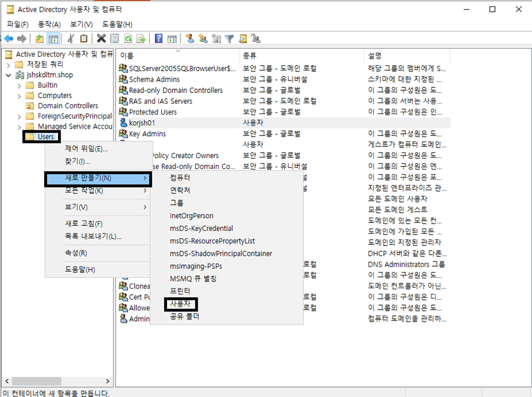Image resolution: width=532 pixels, height=397 pixels.
Task: Click 속성(R) in the context menu
Action: point(76,253)
